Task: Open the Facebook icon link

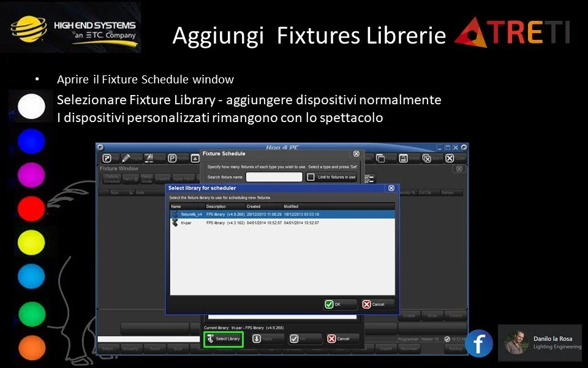Action: tap(479, 343)
